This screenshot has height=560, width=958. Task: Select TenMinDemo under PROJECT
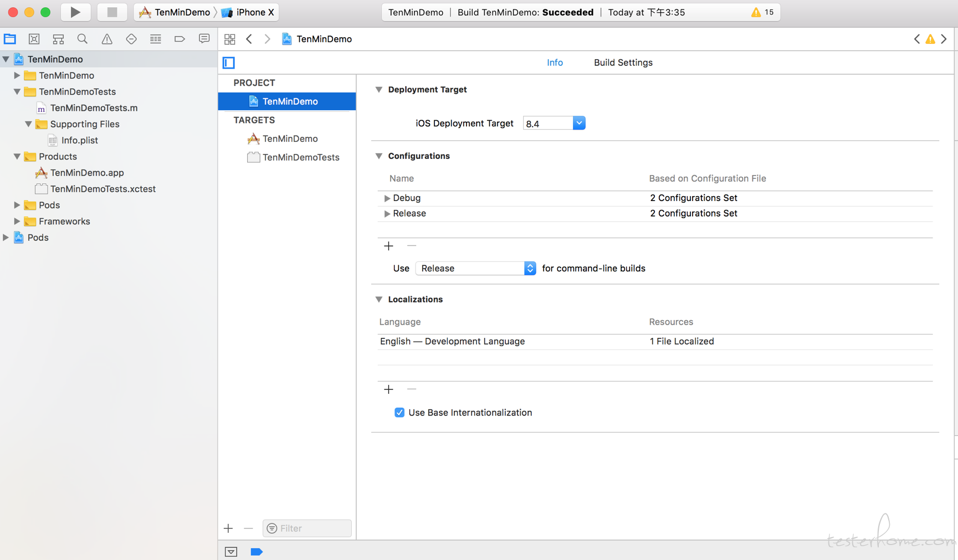click(x=287, y=101)
